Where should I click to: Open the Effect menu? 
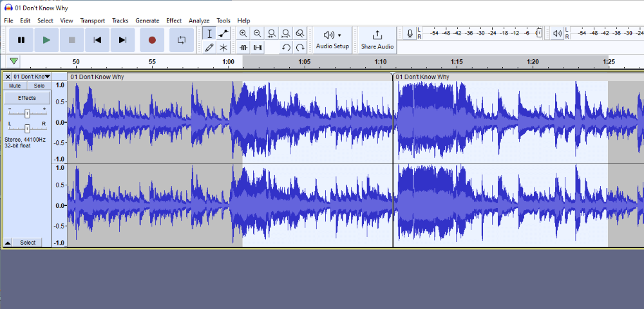point(174,21)
